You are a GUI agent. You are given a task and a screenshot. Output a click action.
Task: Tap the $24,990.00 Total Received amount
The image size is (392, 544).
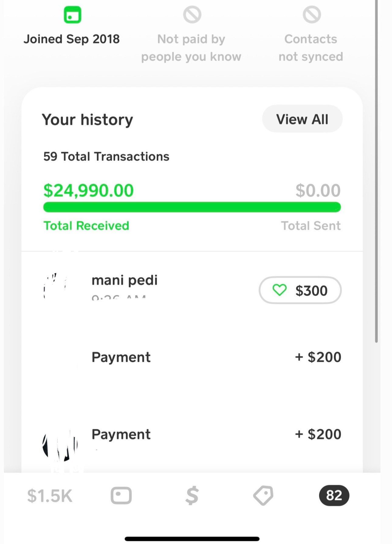88,190
